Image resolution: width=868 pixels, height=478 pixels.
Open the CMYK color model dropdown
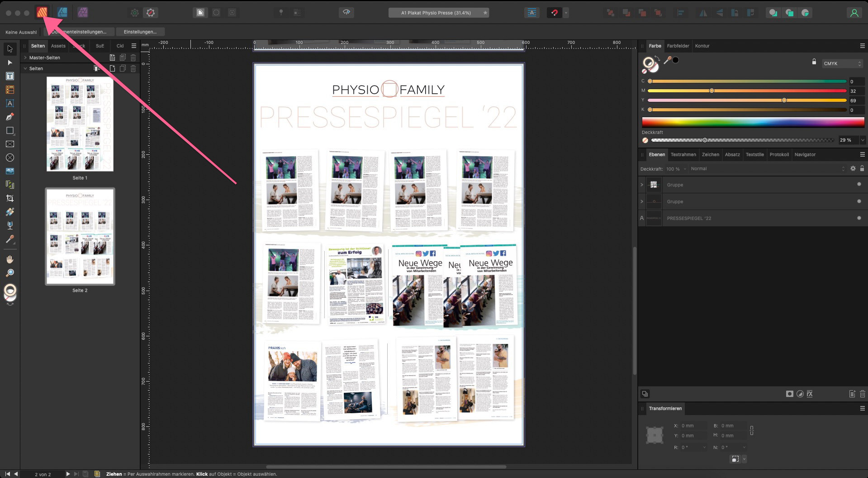tap(843, 64)
